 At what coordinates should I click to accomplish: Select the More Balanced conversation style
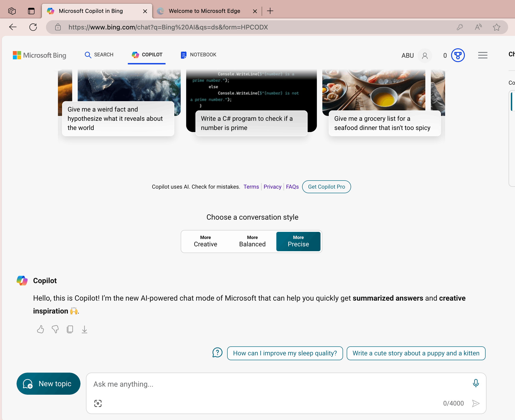pyautogui.click(x=252, y=241)
